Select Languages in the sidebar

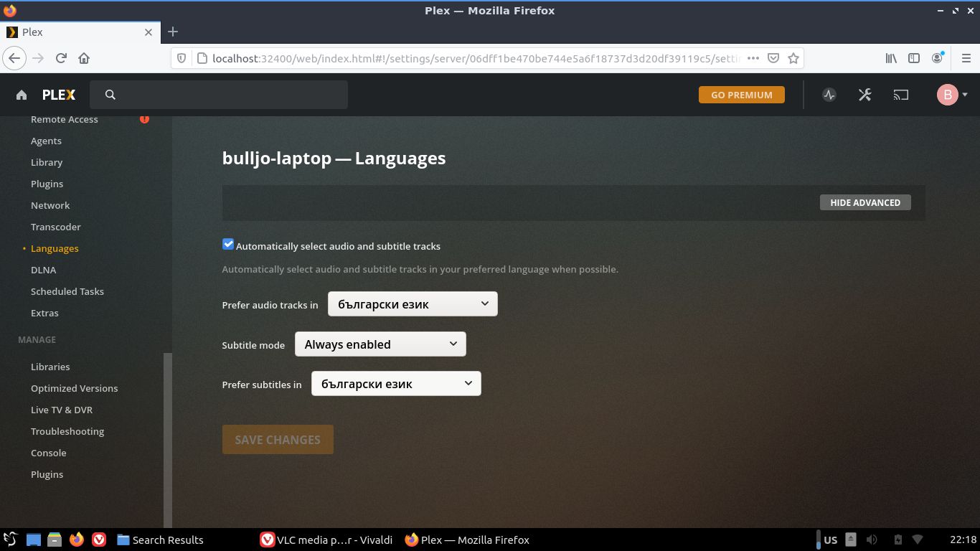55,248
